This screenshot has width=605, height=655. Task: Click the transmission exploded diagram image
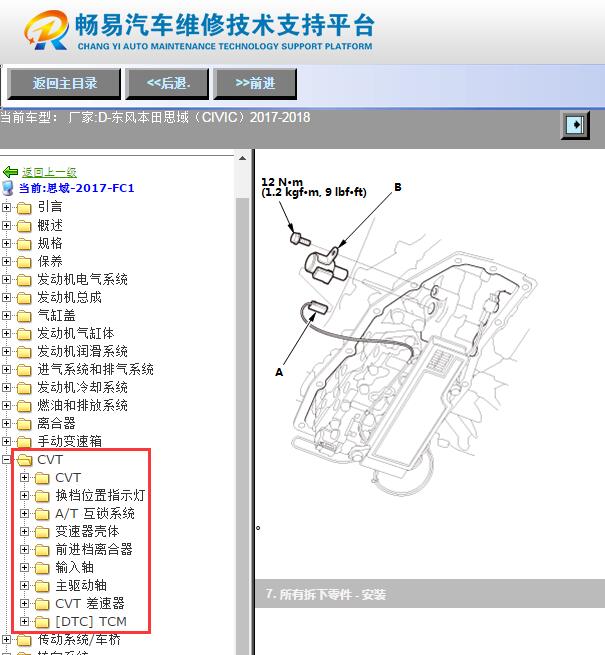(x=397, y=338)
